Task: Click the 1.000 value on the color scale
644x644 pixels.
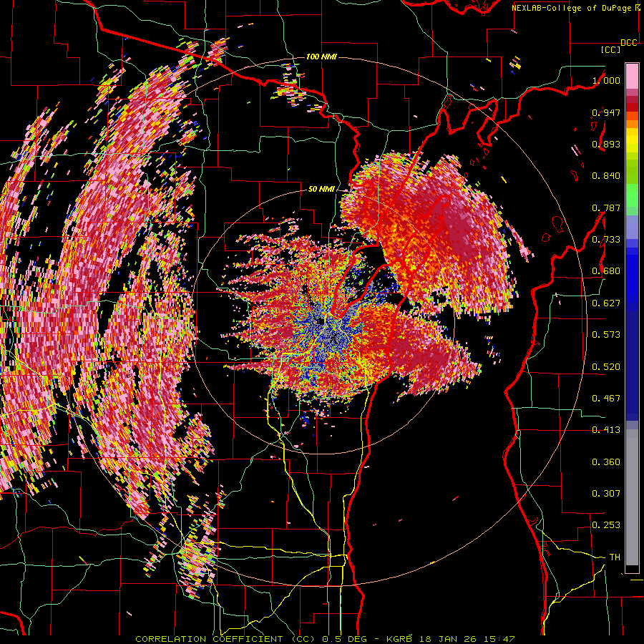Action: pos(606,80)
